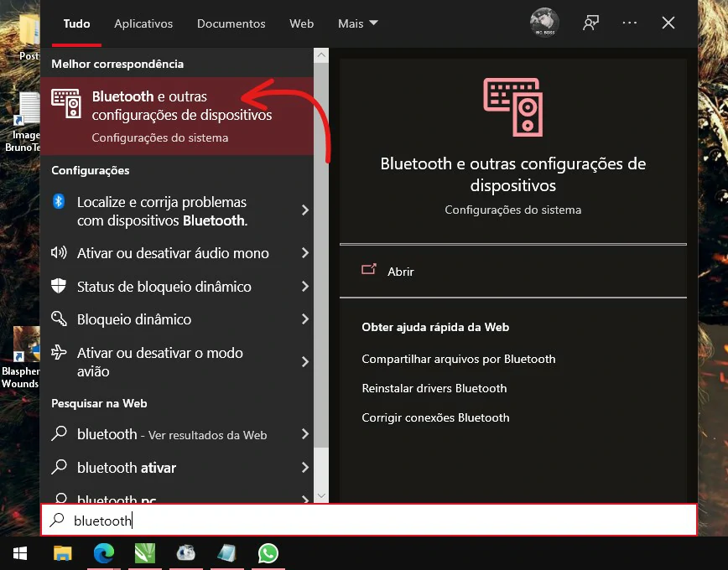The image size is (728, 570).
Task: Open the feedback icon in search header
Action: point(590,23)
